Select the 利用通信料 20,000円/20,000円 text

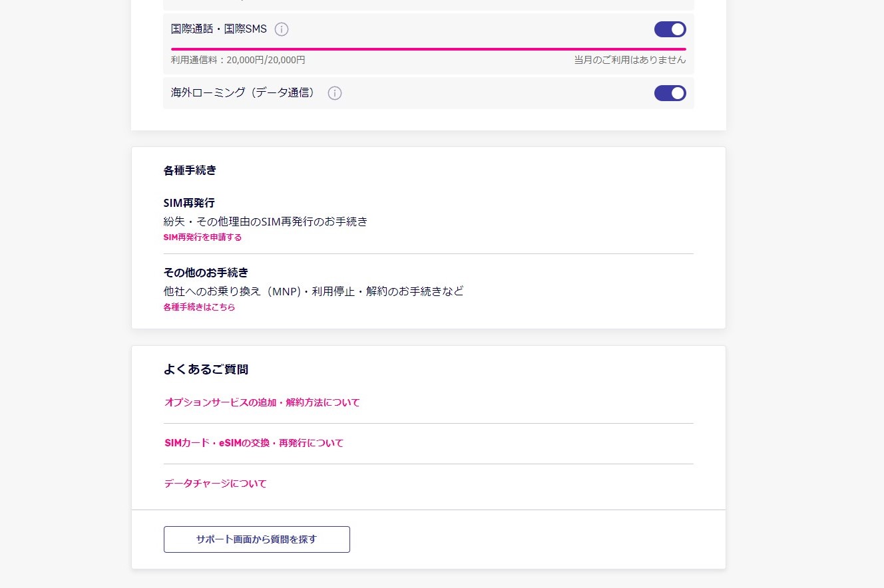coord(238,60)
